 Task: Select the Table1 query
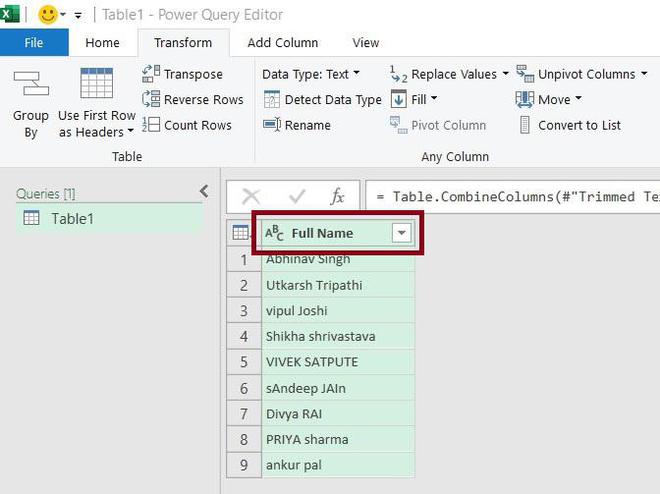click(x=72, y=218)
